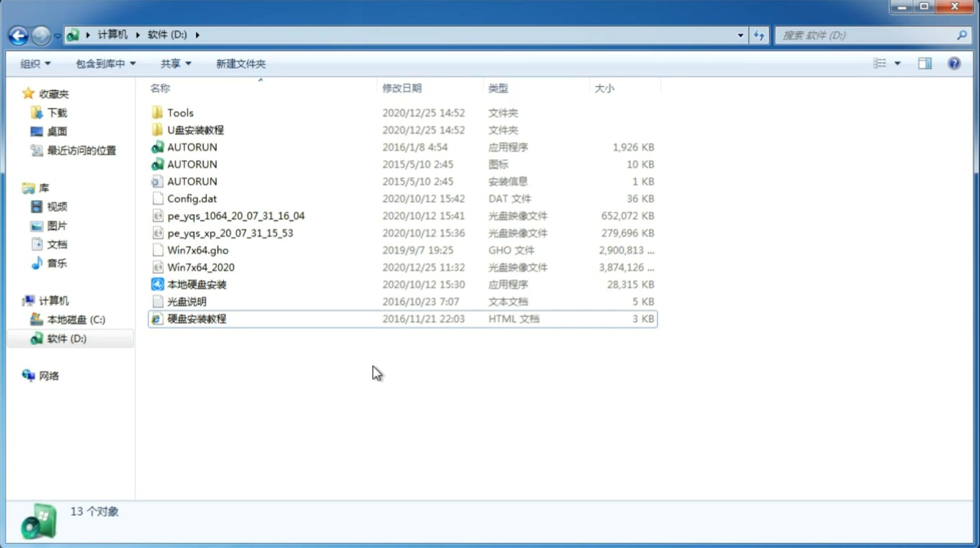Open pe_yqs_1064 disc image file
980x548 pixels.
236,216
